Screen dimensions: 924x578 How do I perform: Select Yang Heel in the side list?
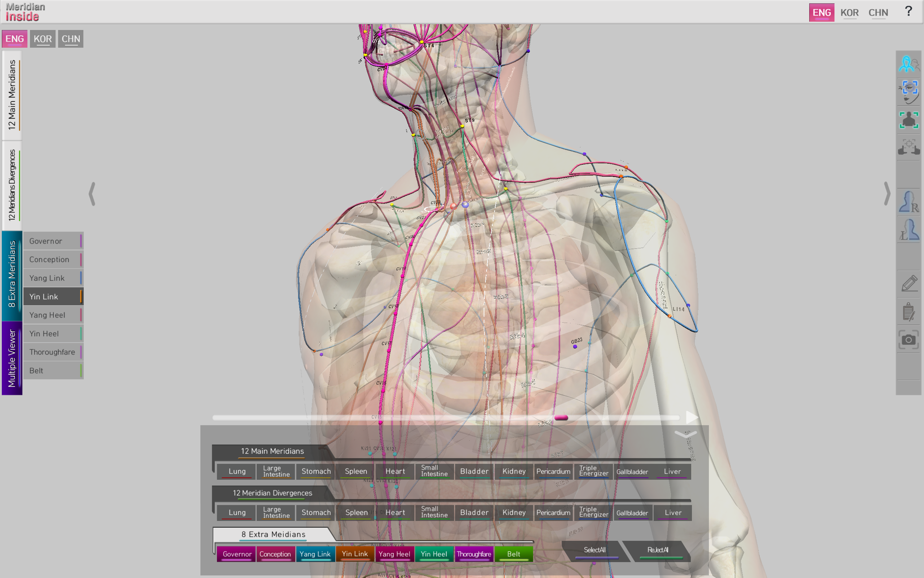[53, 315]
